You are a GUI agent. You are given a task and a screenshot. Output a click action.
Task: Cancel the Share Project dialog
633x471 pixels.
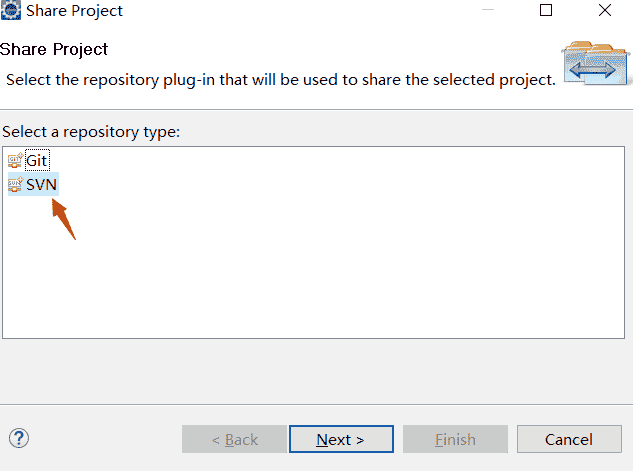[569, 439]
